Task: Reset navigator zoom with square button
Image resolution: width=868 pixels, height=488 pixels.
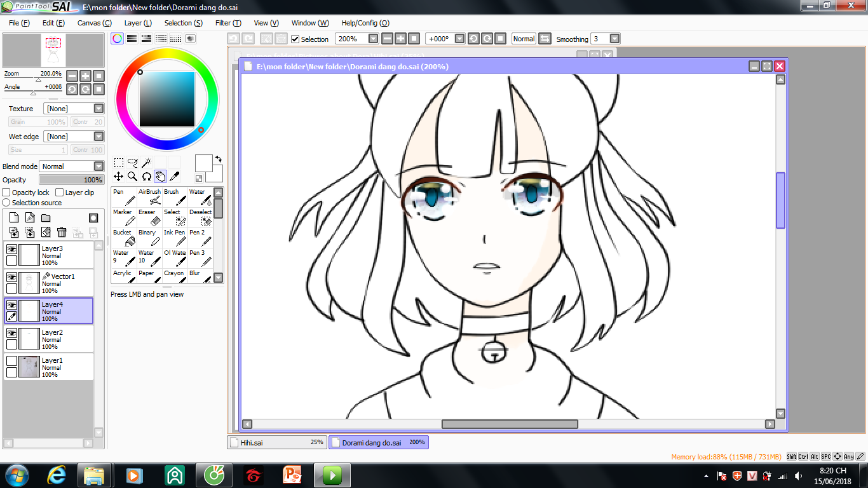Action: pos(99,76)
